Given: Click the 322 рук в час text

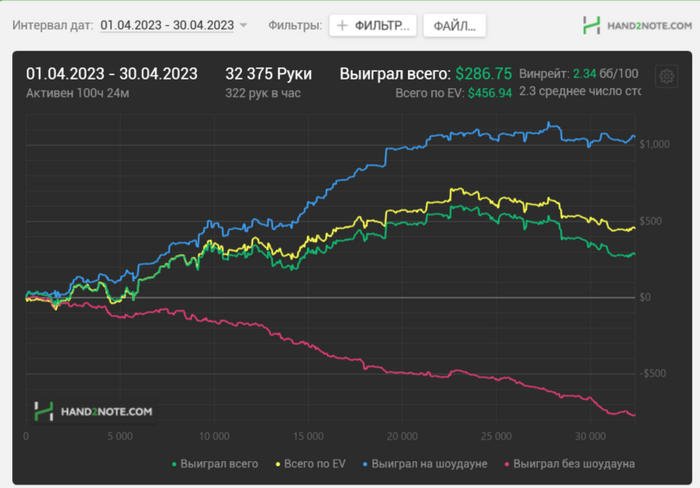Looking at the screenshot, I should coord(263,93).
